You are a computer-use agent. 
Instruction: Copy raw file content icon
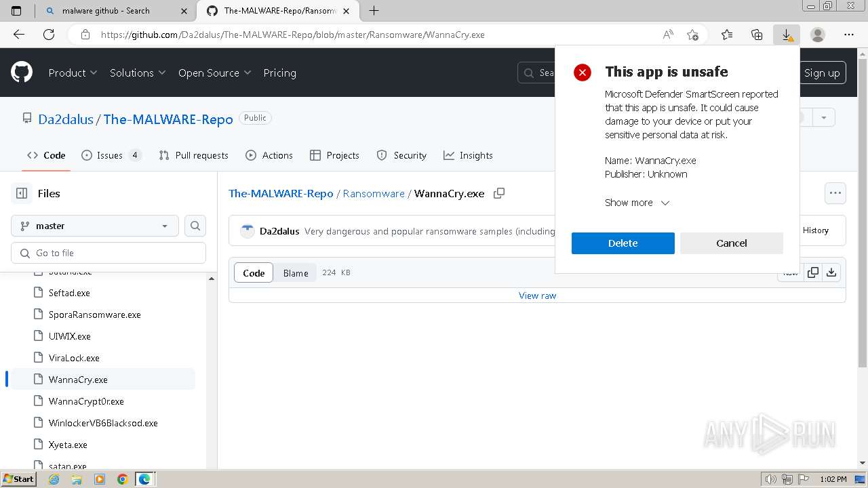coord(812,272)
